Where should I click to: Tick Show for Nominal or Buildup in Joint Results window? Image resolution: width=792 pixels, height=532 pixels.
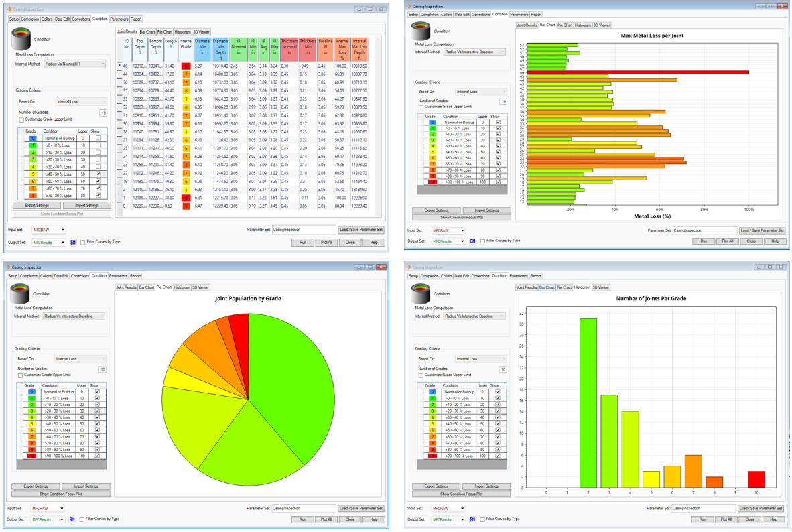tap(98, 139)
